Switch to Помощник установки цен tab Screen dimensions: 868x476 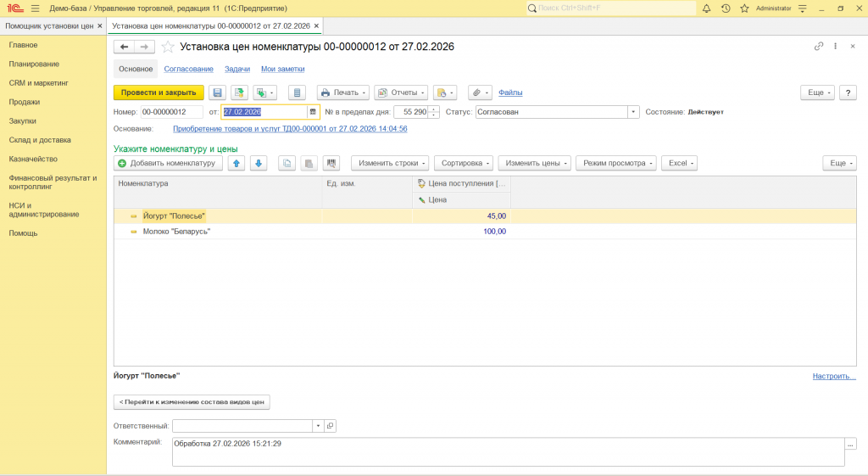[x=48, y=26]
